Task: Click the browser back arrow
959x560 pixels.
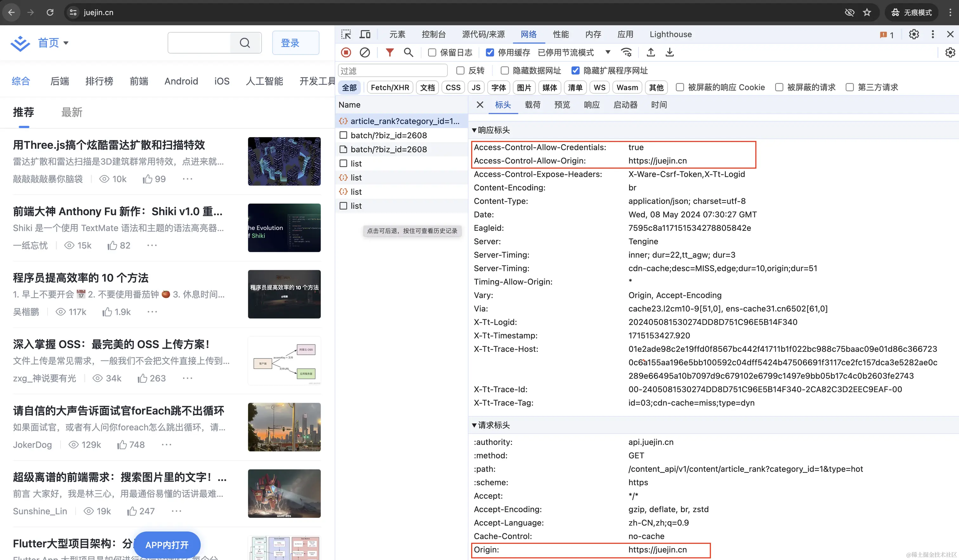Action: click(x=11, y=12)
